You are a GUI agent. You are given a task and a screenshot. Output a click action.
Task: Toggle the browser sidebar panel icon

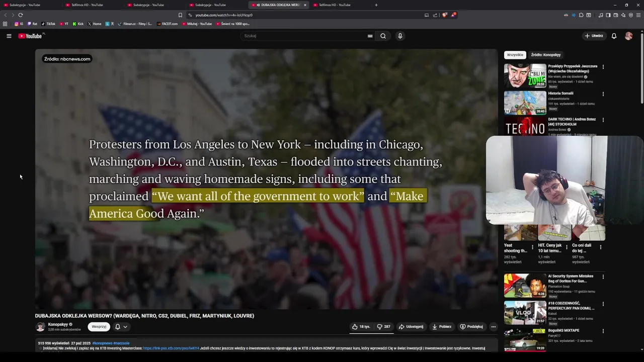tap(608, 15)
